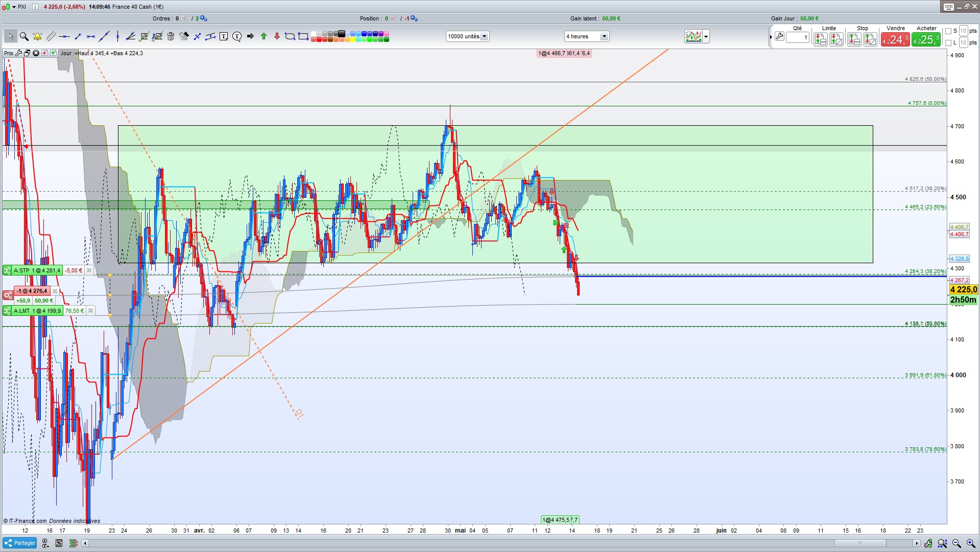Expand the indicators chart button dropdown arrow
This screenshot has width=980, height=552.
click(x=706, y=36)
